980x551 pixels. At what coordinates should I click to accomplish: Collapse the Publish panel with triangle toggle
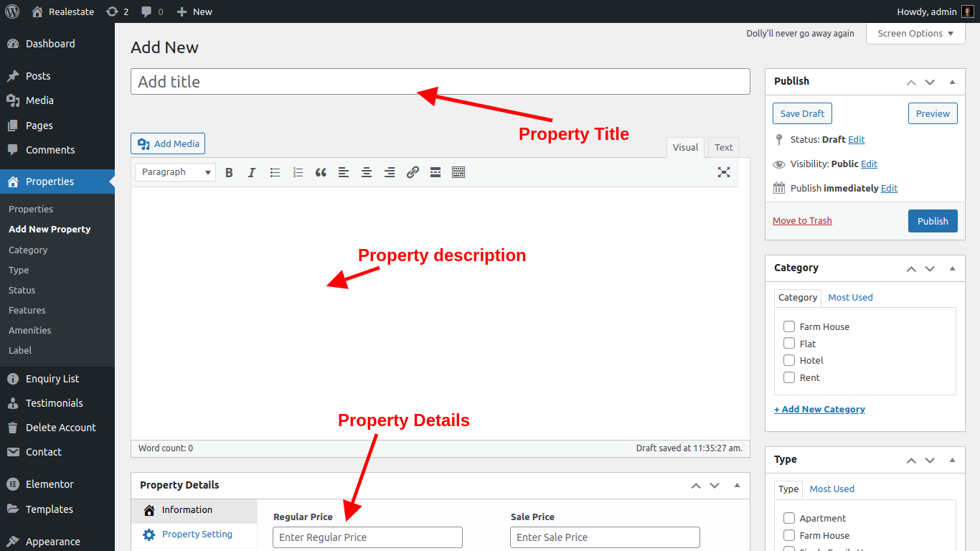point(952,82)
